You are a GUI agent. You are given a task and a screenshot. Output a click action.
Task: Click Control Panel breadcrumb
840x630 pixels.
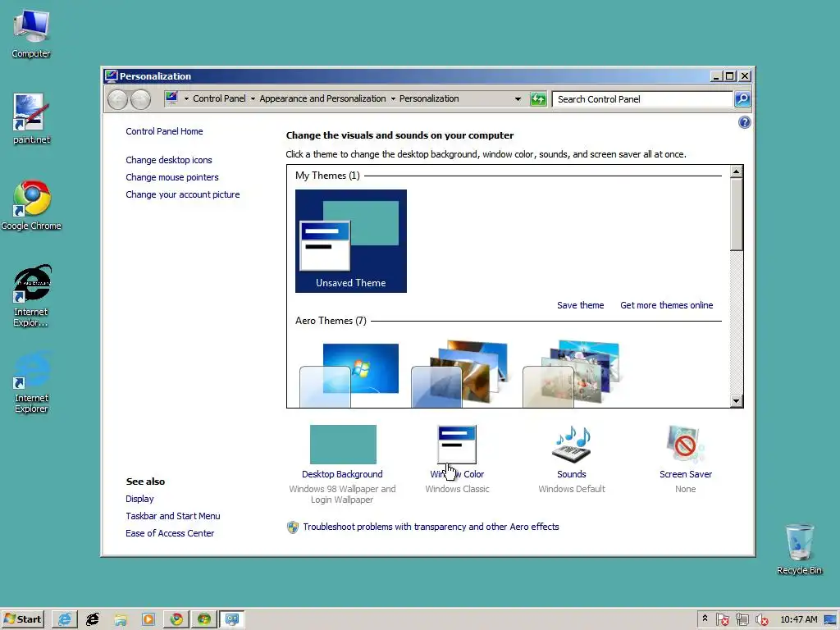219,98
